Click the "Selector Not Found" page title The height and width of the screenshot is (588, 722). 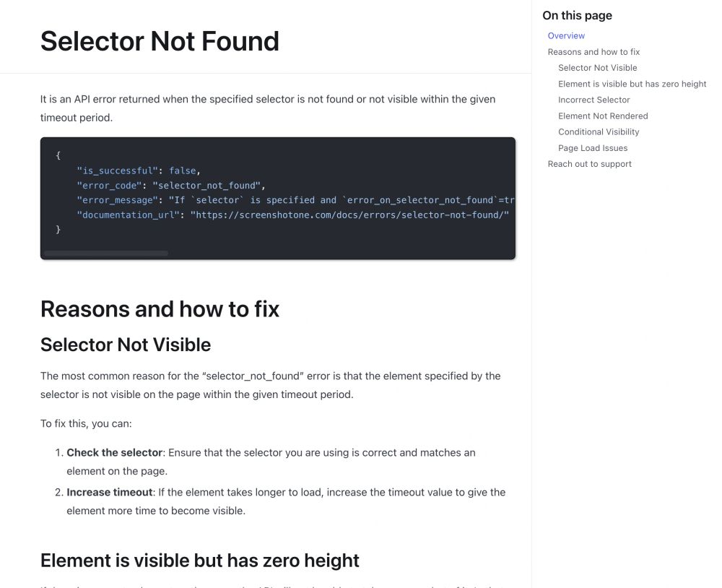pyautogui.click(x=160, y=41)
